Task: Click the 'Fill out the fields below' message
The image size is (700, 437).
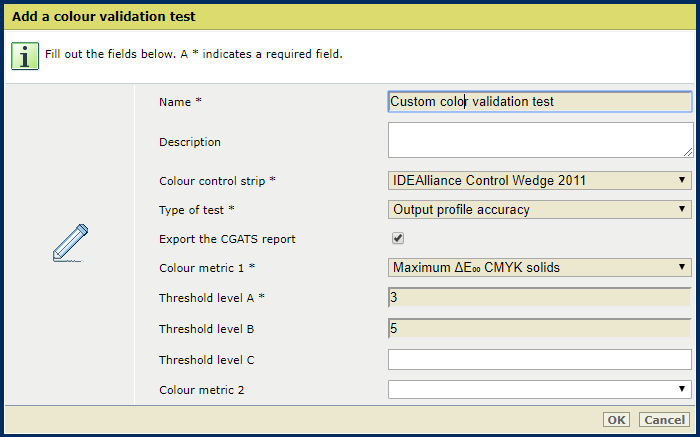Action: point(194,54)
